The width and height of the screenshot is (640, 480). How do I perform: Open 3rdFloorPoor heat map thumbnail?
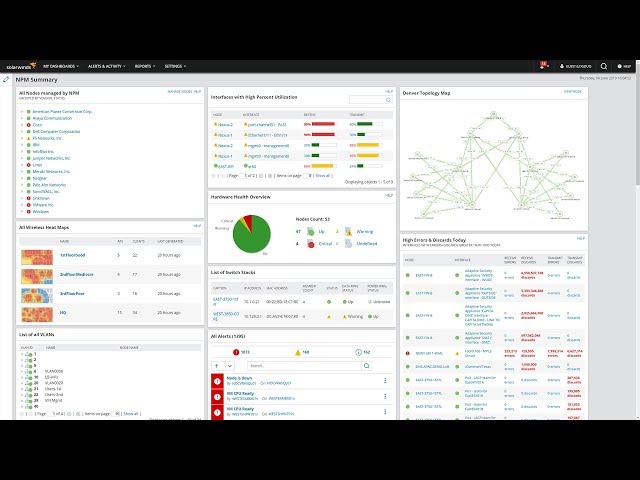(37, 296)
